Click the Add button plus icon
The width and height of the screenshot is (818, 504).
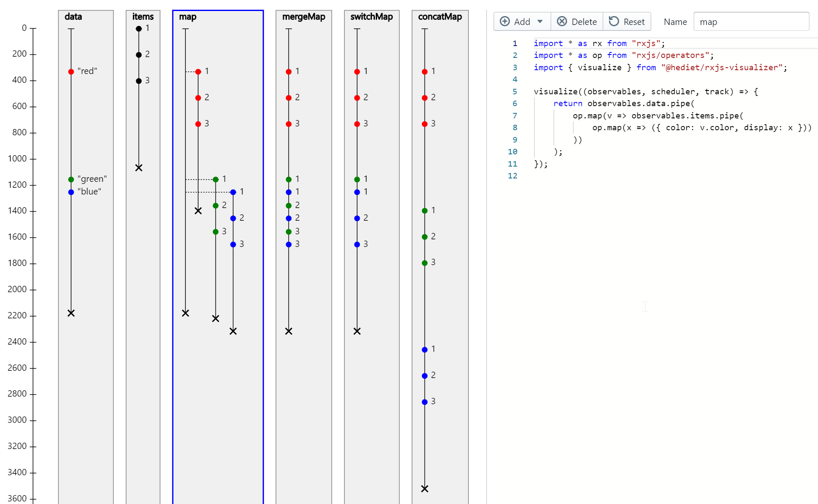[x=505, y=22]
